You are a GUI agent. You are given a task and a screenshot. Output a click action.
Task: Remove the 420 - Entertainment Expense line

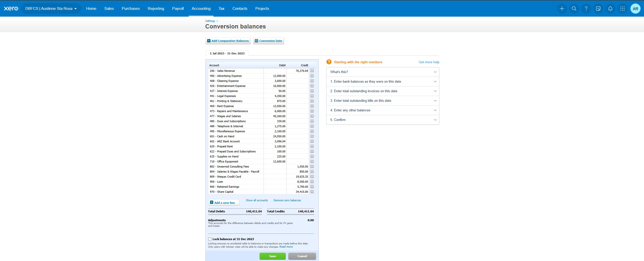312,86
